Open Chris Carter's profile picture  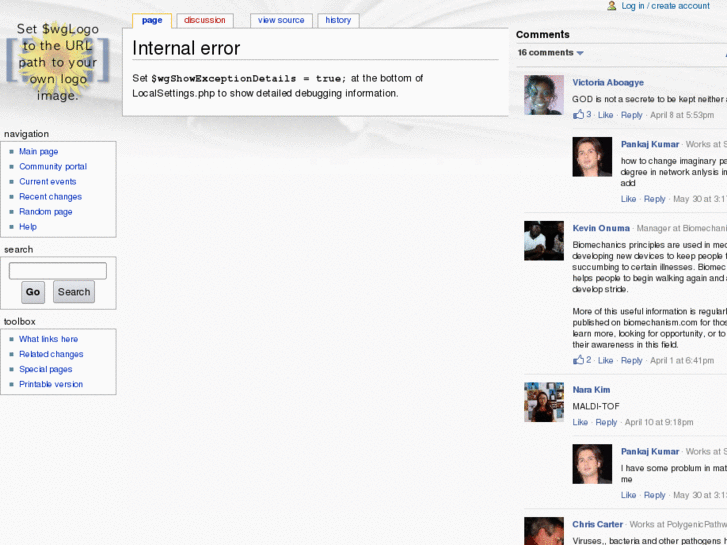[x=544, y=531]
